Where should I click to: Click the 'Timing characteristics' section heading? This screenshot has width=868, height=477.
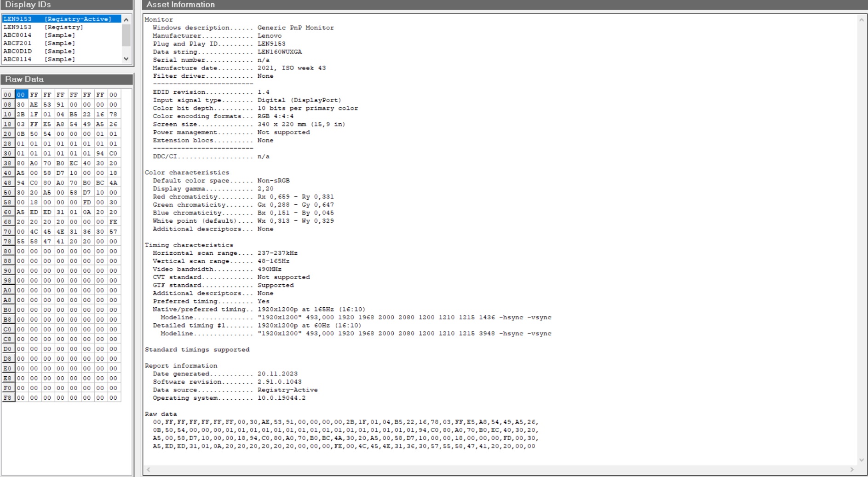point(189,245)
